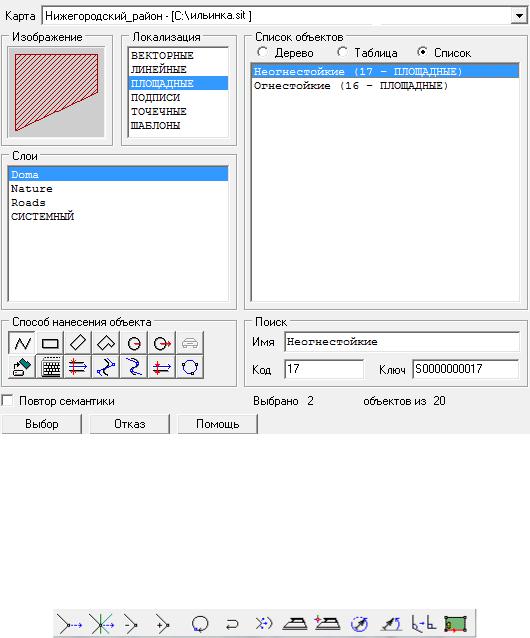The image size is (530, 638).
Task: Select circle with fixed radius method
Action: coord(134,343)
